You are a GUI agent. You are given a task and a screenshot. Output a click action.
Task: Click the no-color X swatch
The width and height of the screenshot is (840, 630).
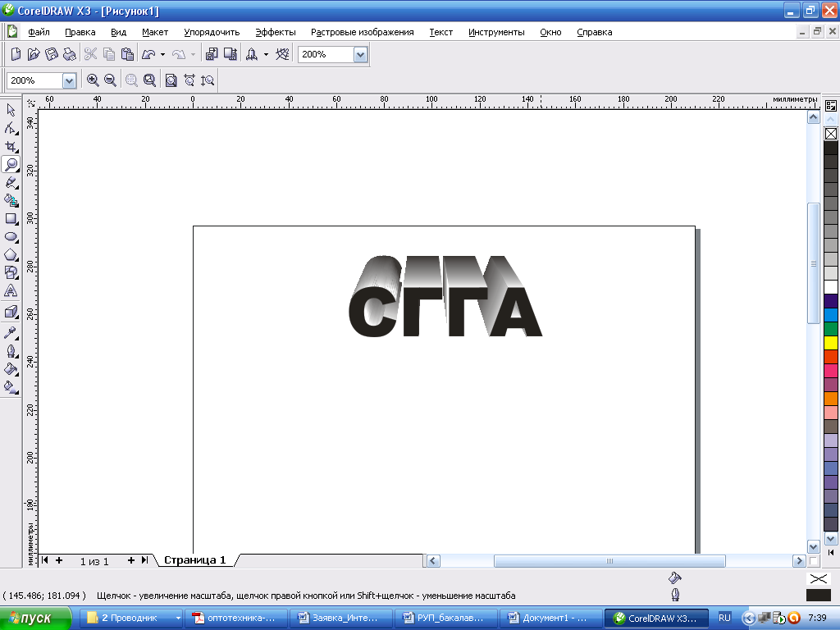pyautogui.click(x=831, y=134)
